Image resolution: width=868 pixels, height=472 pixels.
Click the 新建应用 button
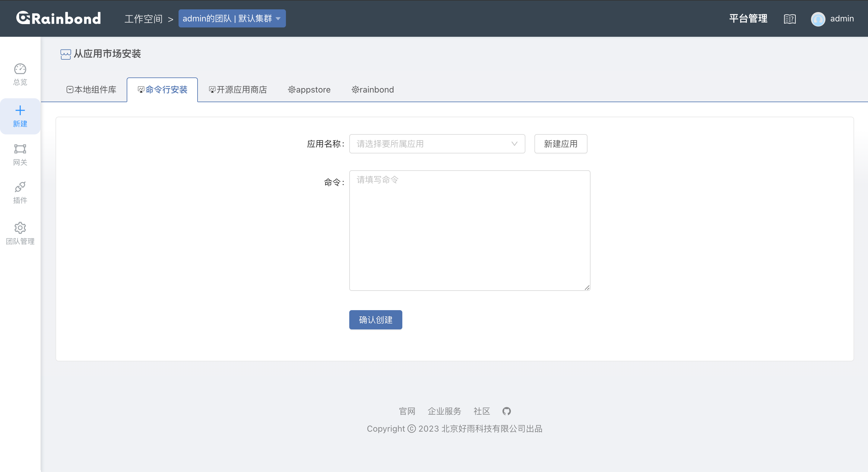click(560, 144)
